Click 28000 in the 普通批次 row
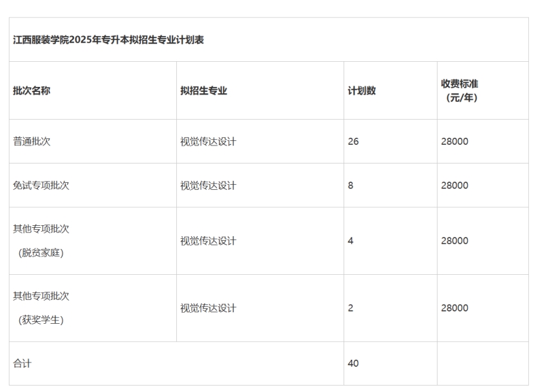This screenshot has height=392, width=534. 455,142
